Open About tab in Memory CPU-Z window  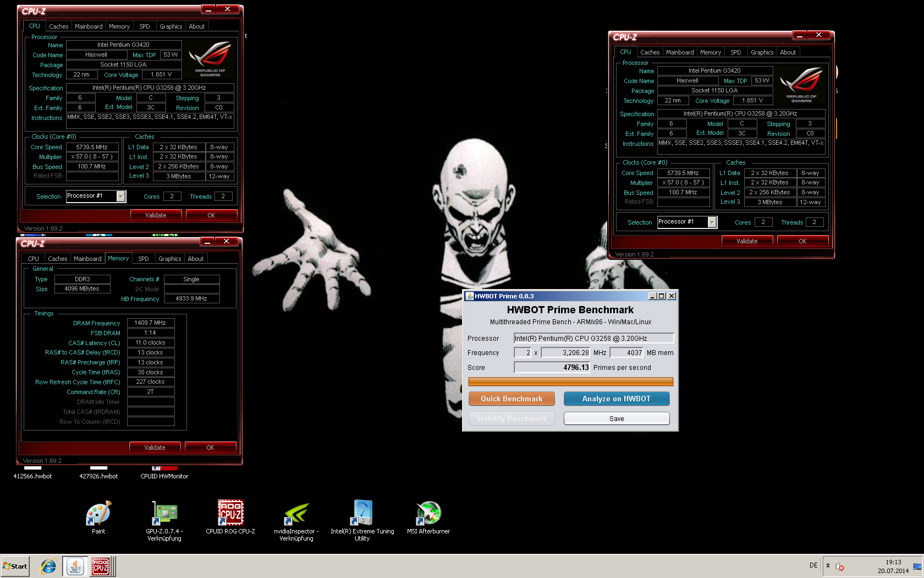[x=196, y=259]
